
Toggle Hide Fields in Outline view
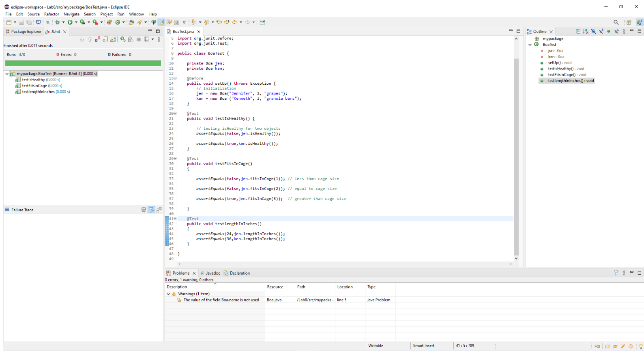coord(593,31)
